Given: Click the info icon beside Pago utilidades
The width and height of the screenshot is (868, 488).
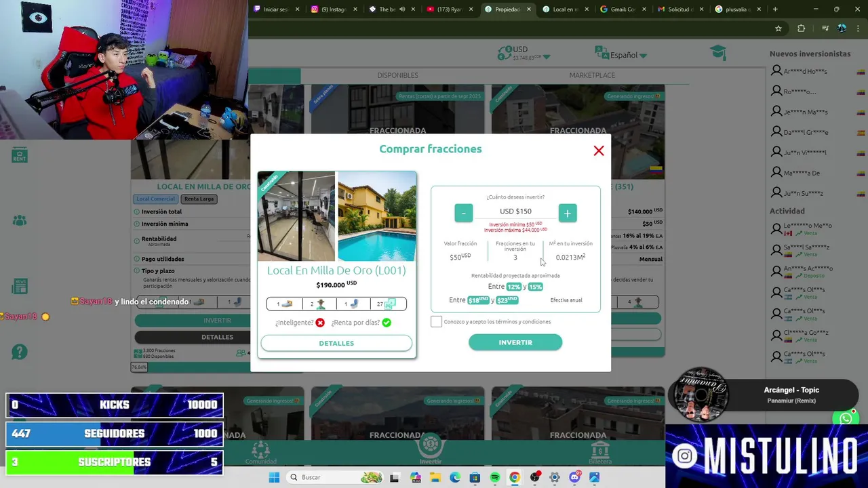Looking at the screenshot, I should 137,259.
